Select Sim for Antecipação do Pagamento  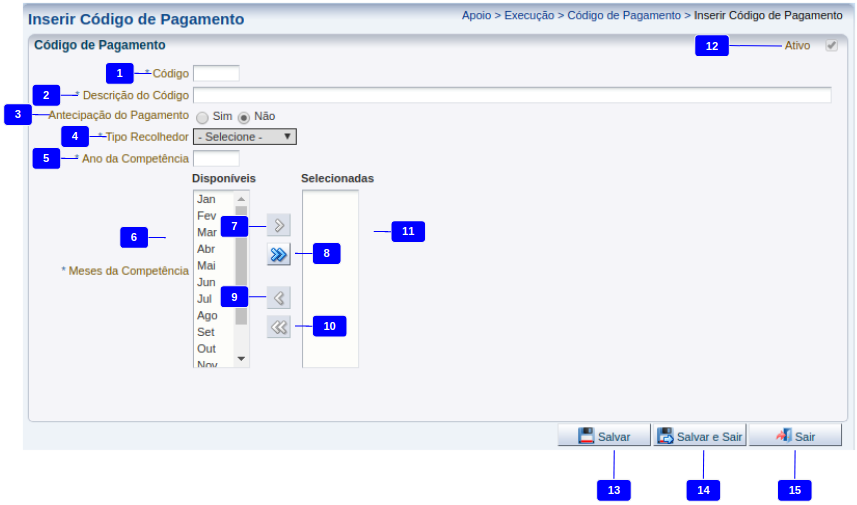[x=202, y=117]
